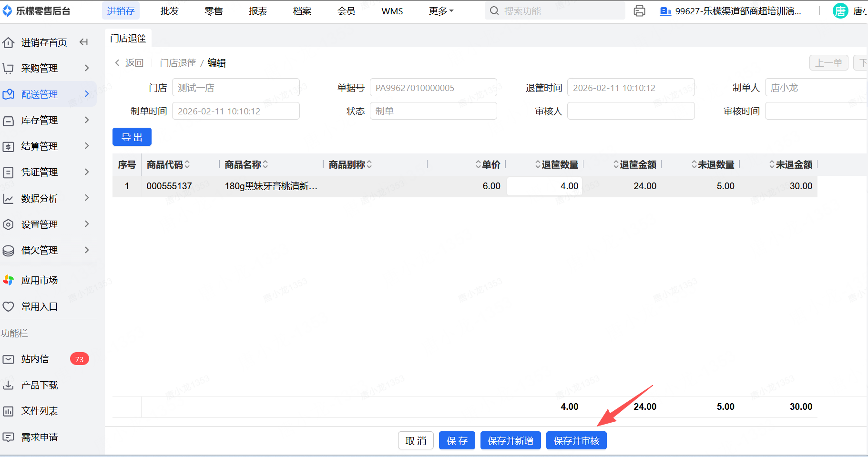
Task: Click the 结算管理 money icon
Action: pyautogui.click(x=8, y=146)
